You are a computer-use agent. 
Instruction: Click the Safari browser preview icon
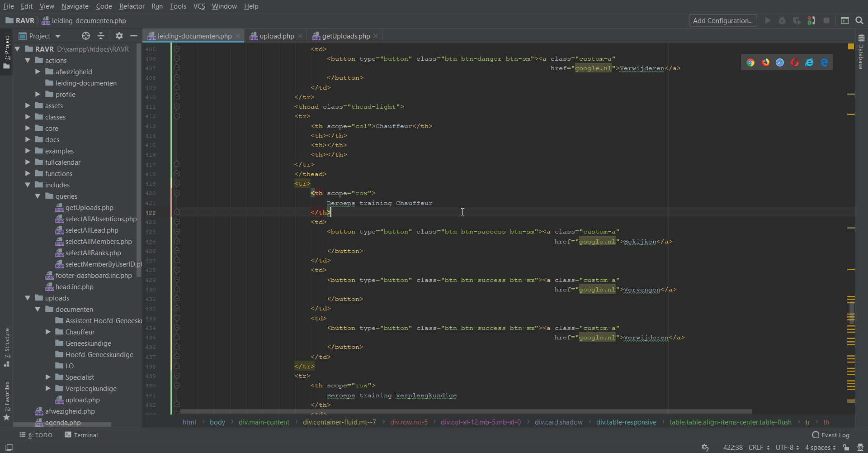pyautogui.click(x=780, y=62)
